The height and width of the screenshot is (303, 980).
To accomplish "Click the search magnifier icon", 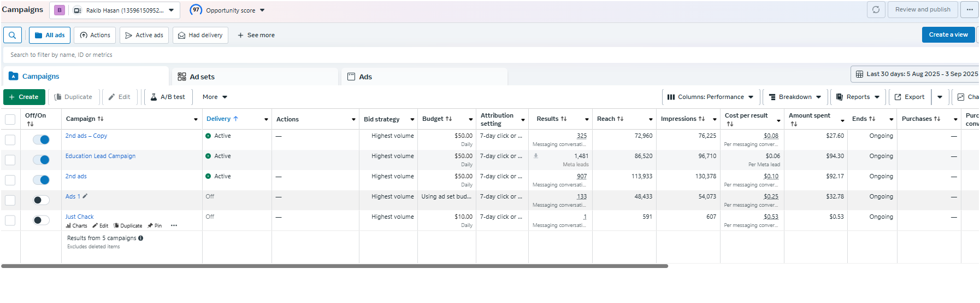I will (x=13, y=35).
